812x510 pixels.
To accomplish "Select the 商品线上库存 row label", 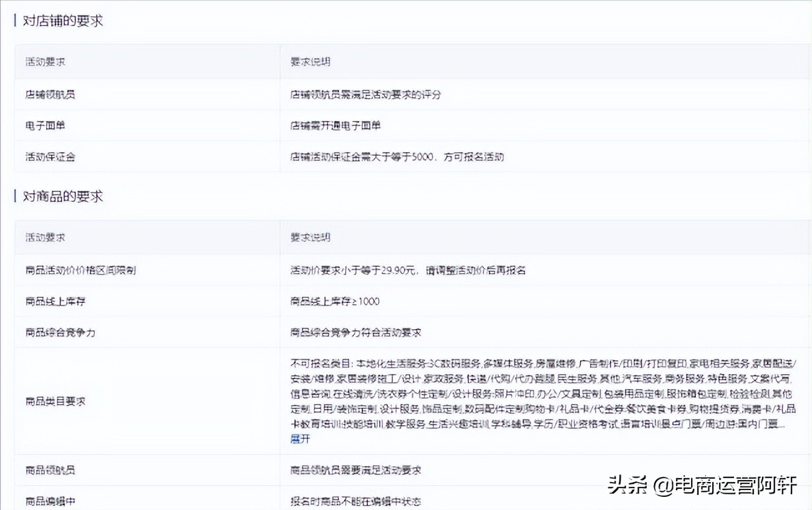I will [x=55, y=302].
